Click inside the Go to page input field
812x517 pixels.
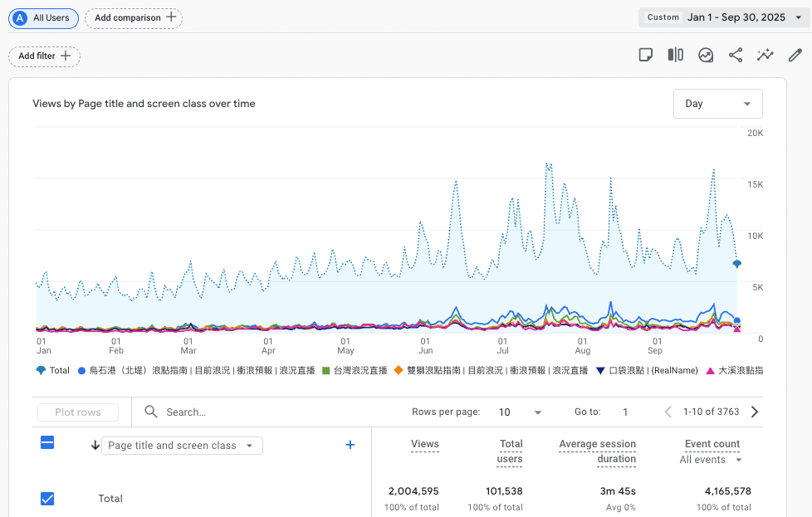tap(626, 412)
